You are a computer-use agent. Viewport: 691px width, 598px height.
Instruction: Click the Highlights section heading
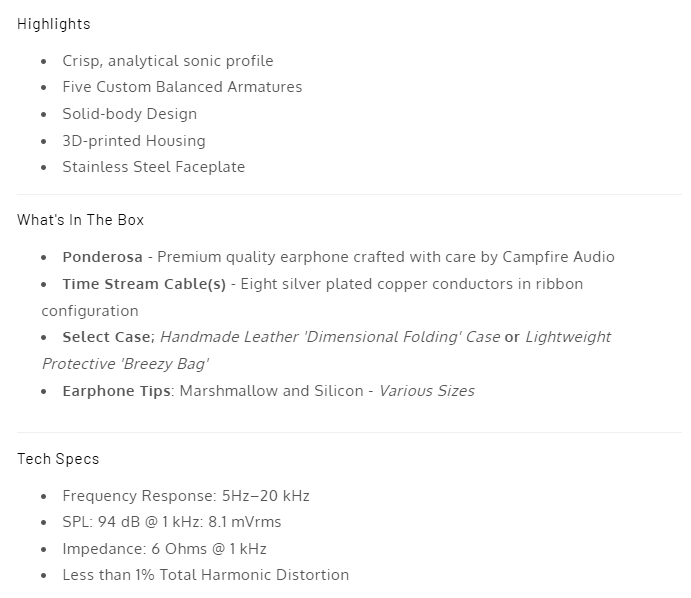(53, 24)
